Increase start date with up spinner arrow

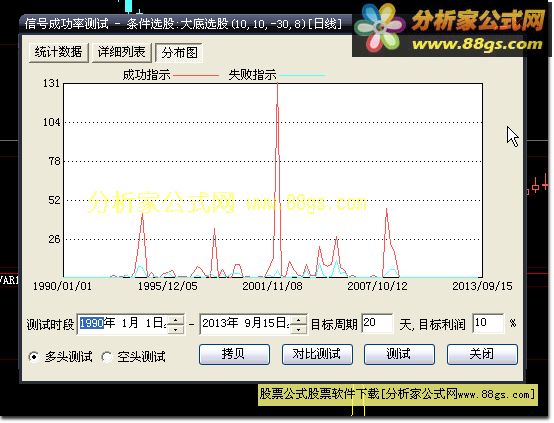pos(176,319)
